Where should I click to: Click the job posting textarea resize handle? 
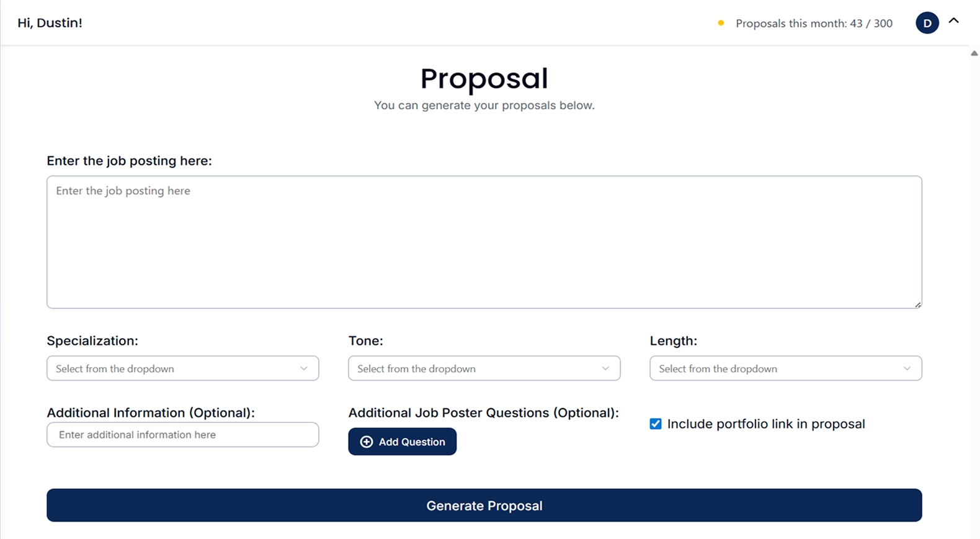point(917,304)
